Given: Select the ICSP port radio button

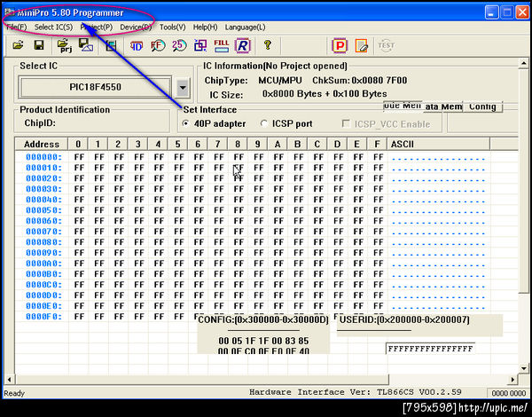Looking at the screenshot, I should tap(263, 123).
